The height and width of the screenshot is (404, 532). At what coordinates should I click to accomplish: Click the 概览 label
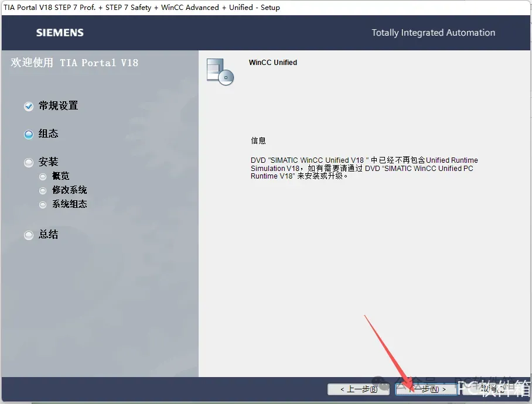(60, 176)
